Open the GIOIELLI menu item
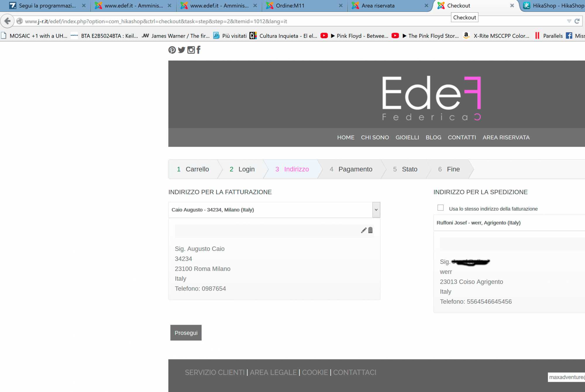The width and height of the screenshot is (585, 392). [x=407, y=137]
